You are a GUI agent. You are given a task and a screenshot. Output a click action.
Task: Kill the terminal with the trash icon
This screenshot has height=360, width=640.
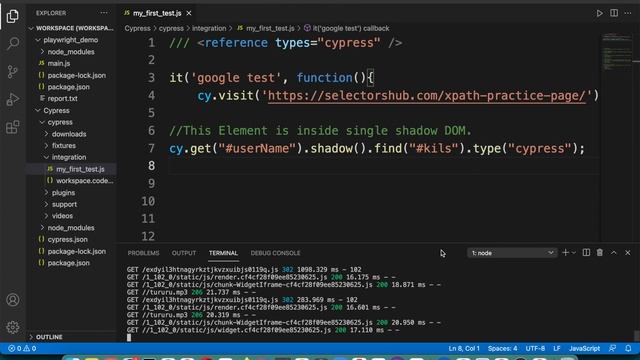pos(600,253)
